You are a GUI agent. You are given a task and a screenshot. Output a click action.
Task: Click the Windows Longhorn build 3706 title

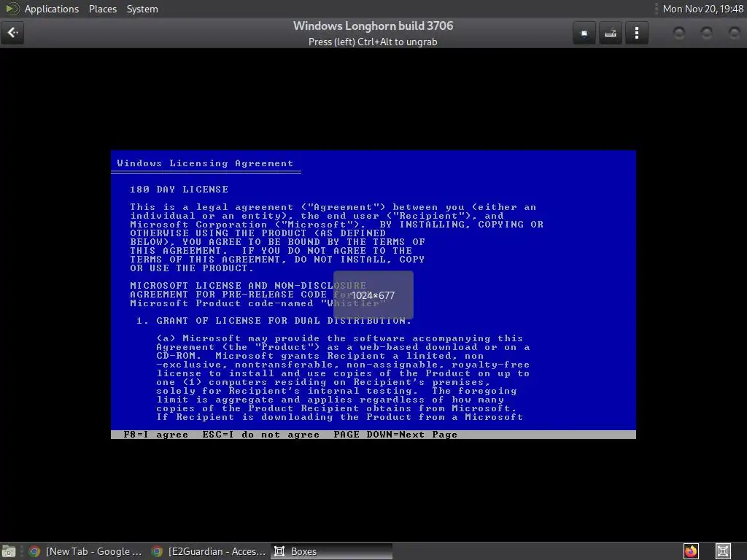(373, 26)
